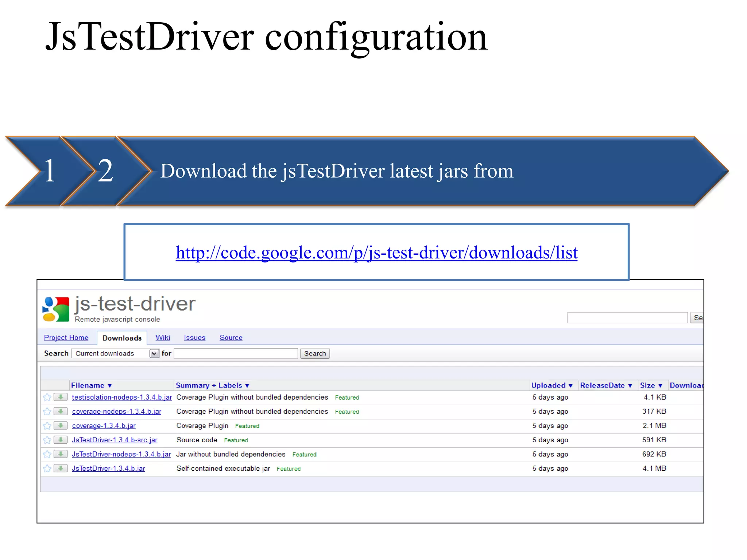Viewport: 747px width, 560px height.
Task: Click the '4.1 KB' size cell
Action: click(655, 397)
